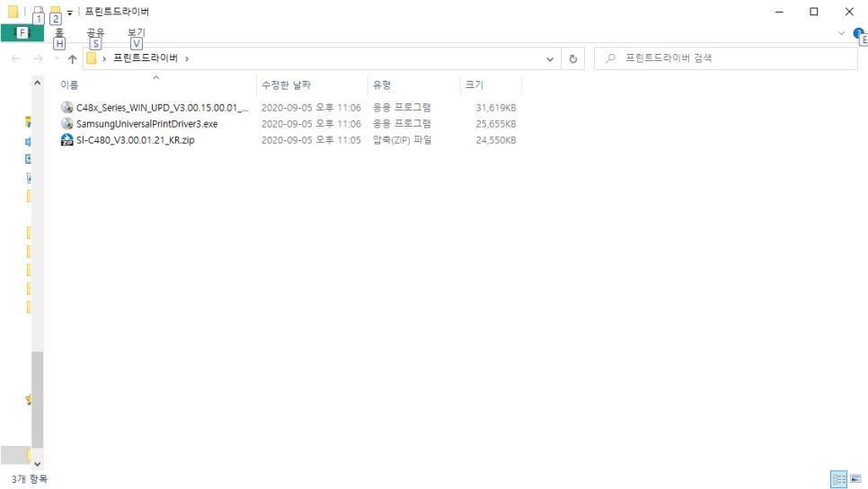Click the C48x_Series installer icon

(67, 108)
